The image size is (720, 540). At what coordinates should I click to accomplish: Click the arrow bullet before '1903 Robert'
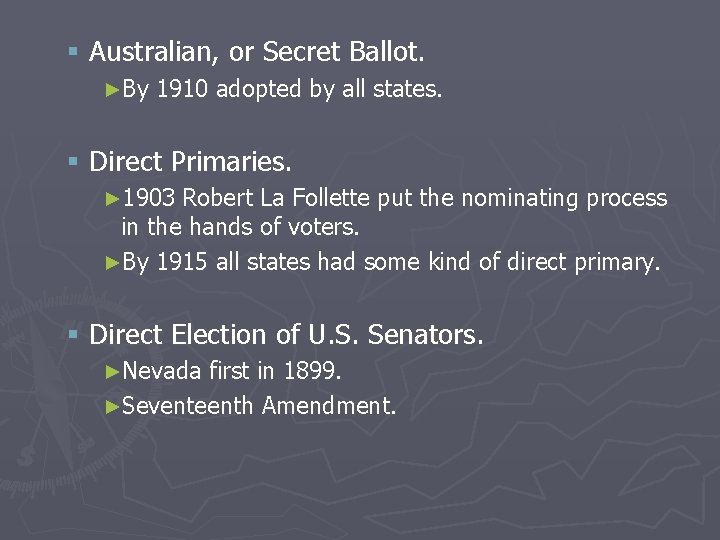[112, 198]
